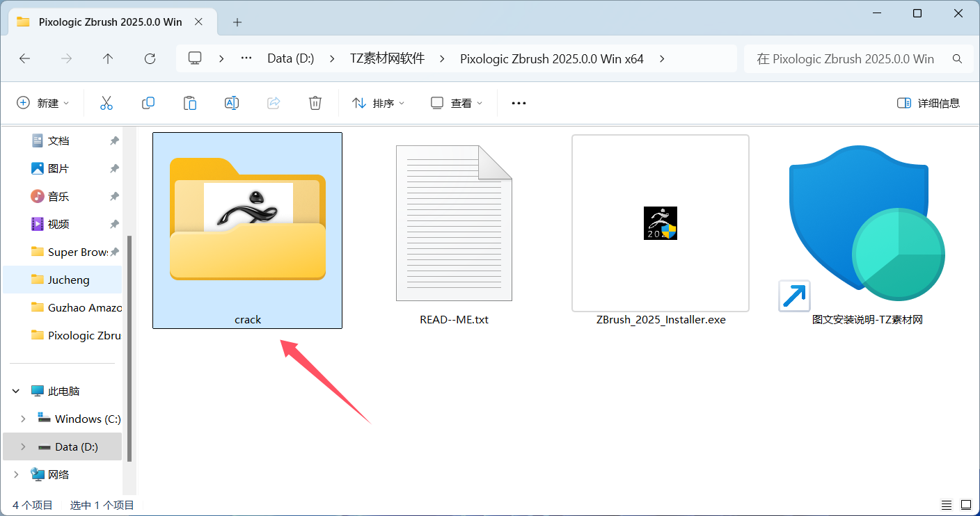
Task: Show hidden breadcrumb path ellipsis
Action: click(246, 59)
